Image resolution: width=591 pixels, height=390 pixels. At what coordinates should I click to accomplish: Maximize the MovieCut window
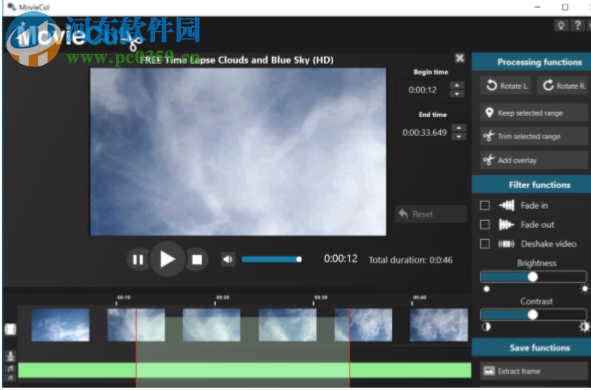pyautogui.click(x=565, y=7)
